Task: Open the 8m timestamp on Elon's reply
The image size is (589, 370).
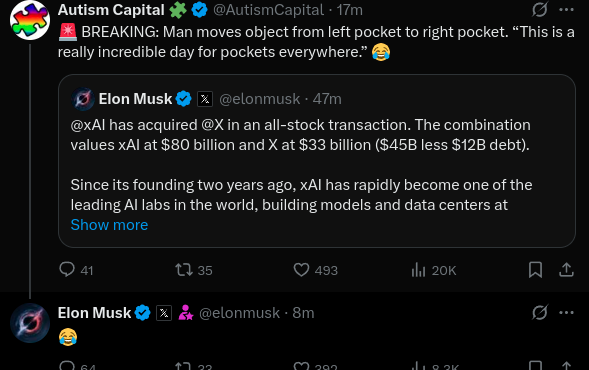Action: tap(303, 313)
